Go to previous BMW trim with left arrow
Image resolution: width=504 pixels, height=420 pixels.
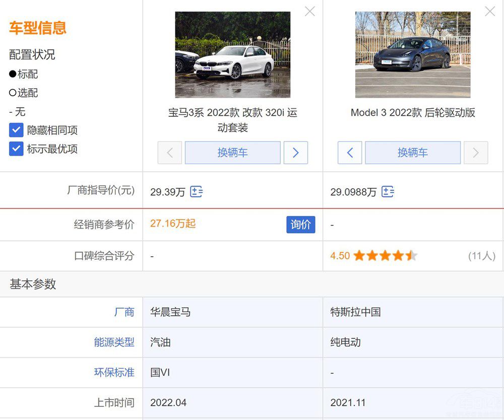click(170, 153)
